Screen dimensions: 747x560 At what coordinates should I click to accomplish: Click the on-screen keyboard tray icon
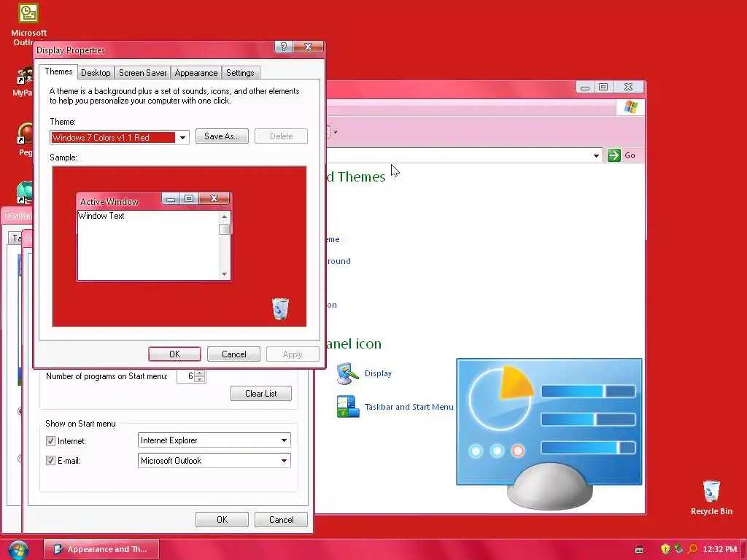639,550
